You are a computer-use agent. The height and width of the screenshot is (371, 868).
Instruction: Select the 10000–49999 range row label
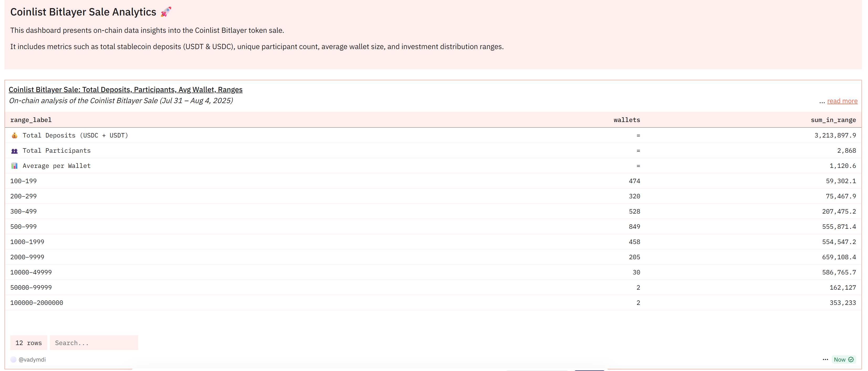tap(31, 272)
